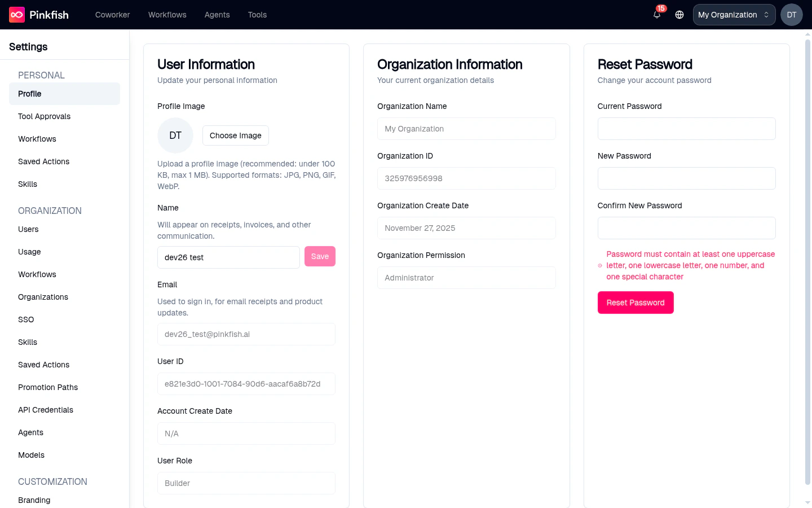Screen dimensions: 812x508
Task: Click the Pinkfish logo
Action: (x=38, y=15)
